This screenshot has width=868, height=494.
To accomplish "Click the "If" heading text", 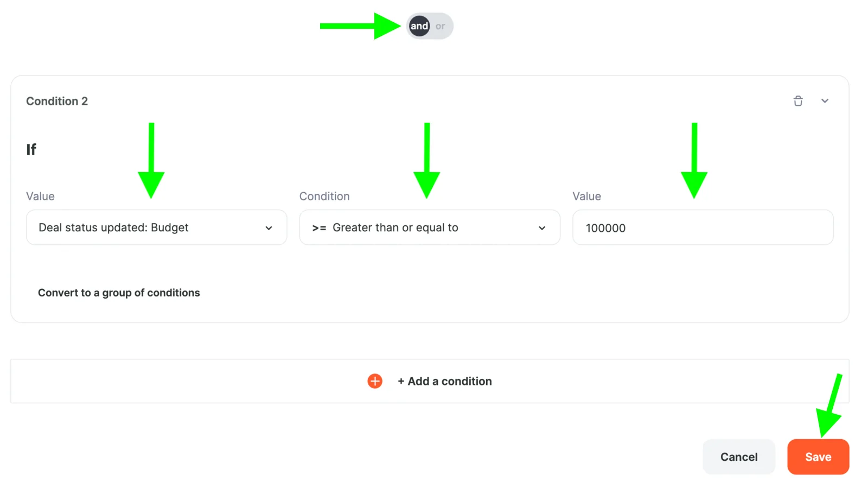I will 31,150.
